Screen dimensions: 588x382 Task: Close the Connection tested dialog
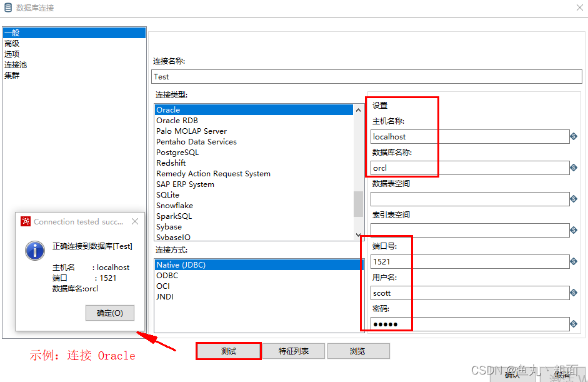(x=135, y=221)
